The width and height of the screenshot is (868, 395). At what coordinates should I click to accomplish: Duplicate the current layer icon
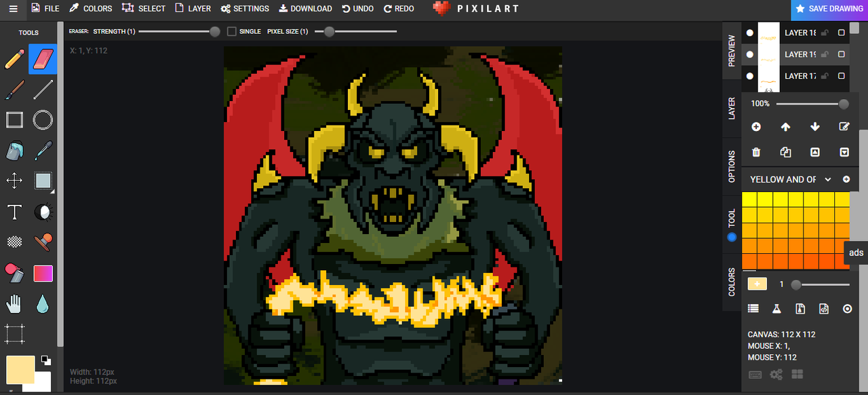[785, 153]
